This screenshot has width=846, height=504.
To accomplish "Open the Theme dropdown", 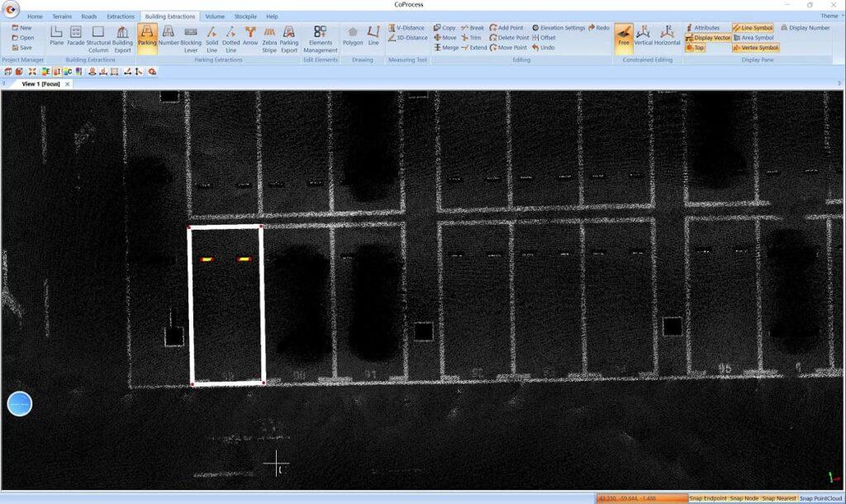I will pos(829,15).
